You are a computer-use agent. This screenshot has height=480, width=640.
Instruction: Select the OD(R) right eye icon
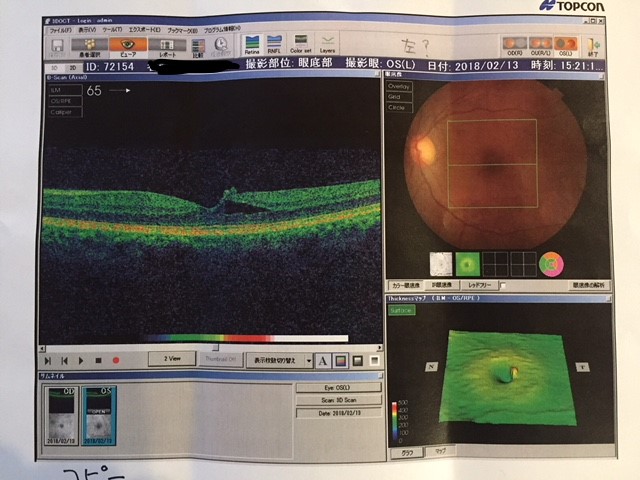pos(514,46)
